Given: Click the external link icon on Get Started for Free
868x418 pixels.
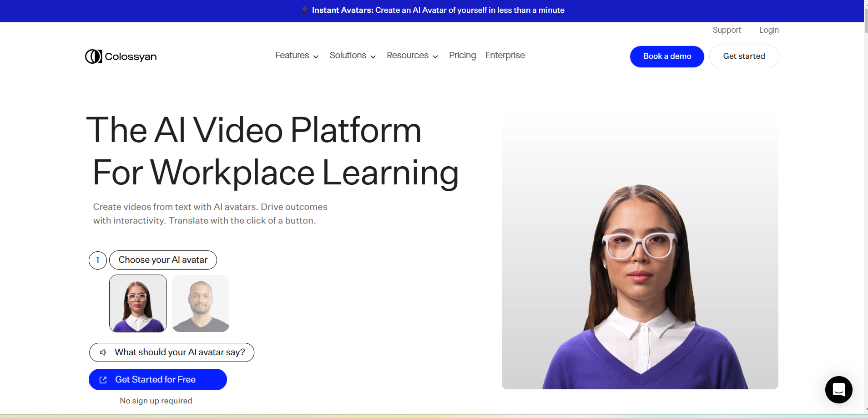Looking at the screenshot, I should point(103,380).
